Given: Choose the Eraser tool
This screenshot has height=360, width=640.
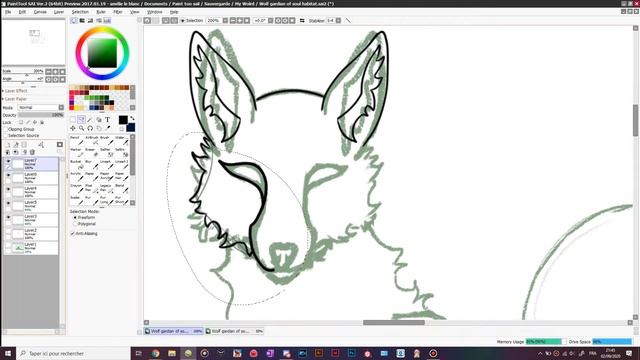Looking at the screenshot, I should point(91,152).
